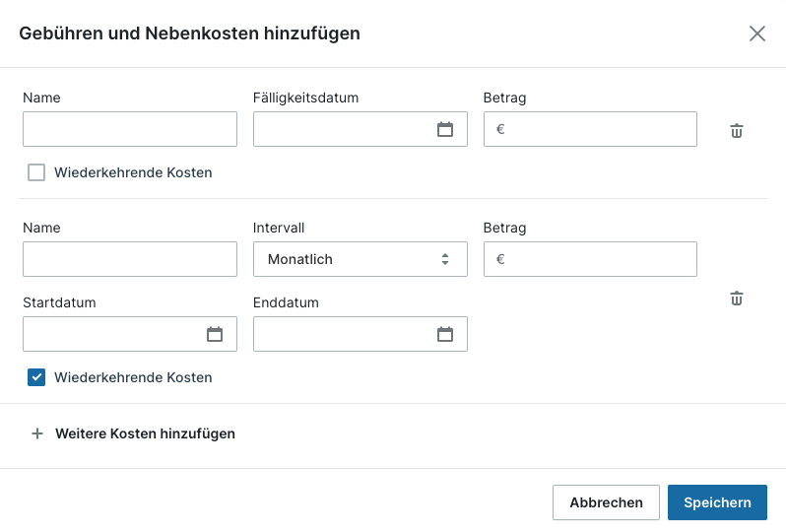Delete the first cost entry via trash icon
Viewport: 786px width, 532px height.
tap(736, 130)
